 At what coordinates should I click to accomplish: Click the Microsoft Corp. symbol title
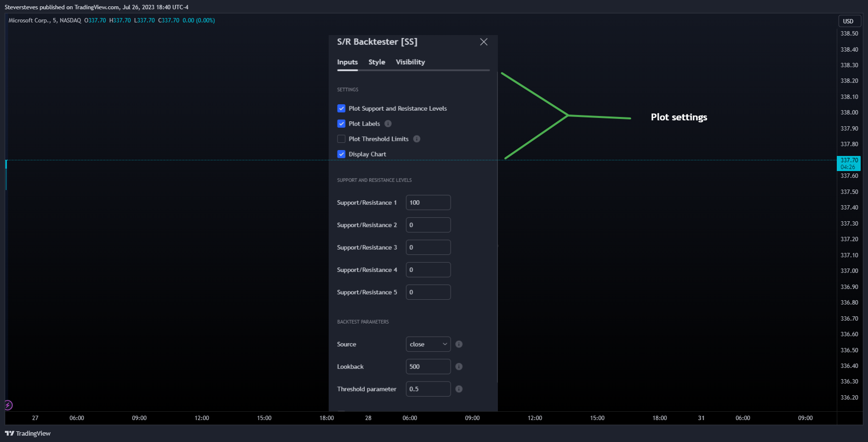[x=29, y=20]
